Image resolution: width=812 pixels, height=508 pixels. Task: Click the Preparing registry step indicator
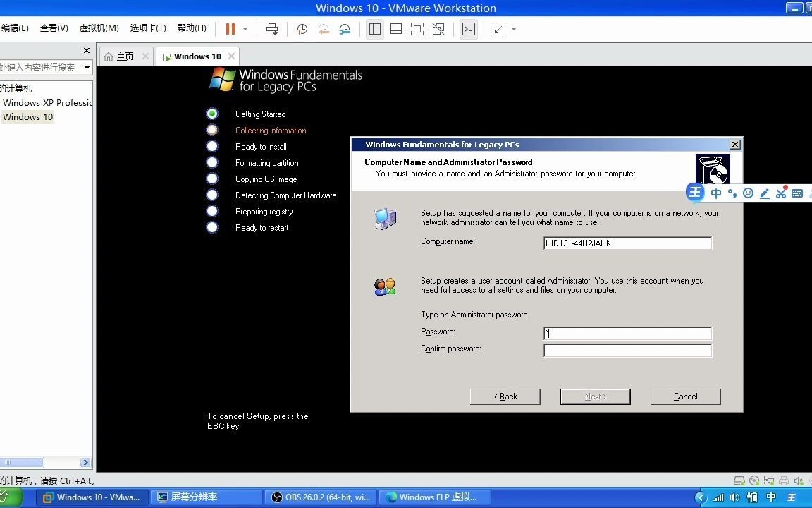[x=211, y=211]
